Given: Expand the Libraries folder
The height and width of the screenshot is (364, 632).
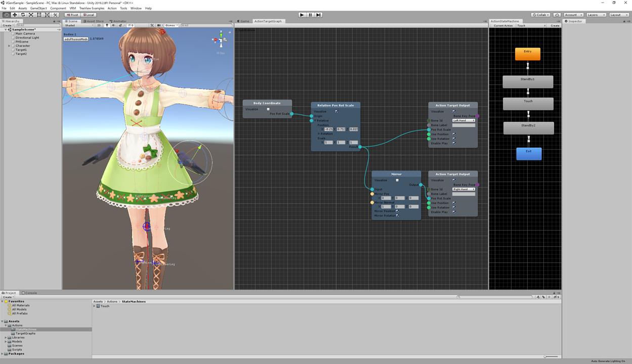Looking at the screenshot, I should tap(6, 338).
